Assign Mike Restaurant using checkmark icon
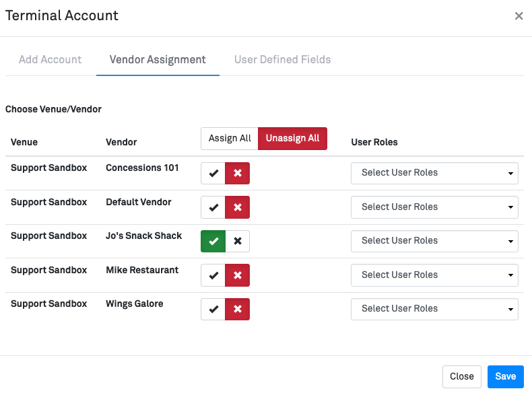This screenshot has width=532, height=393. [x=213, y=275]
